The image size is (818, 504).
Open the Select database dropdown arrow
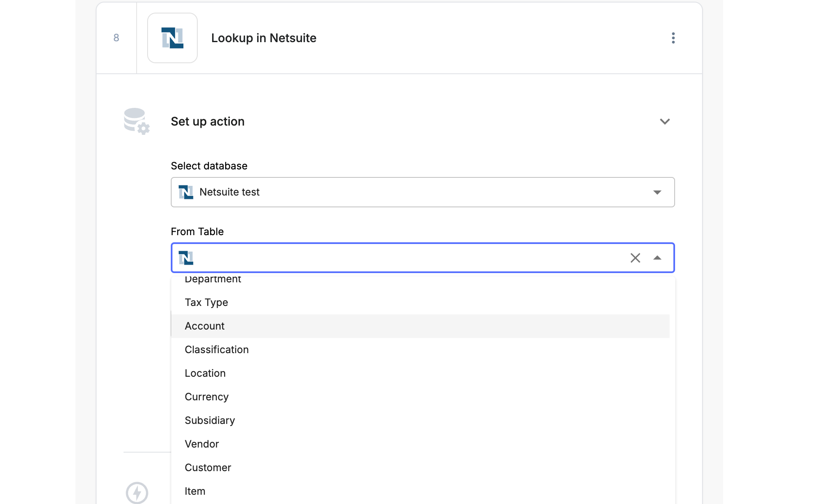(x=657, y=192)
